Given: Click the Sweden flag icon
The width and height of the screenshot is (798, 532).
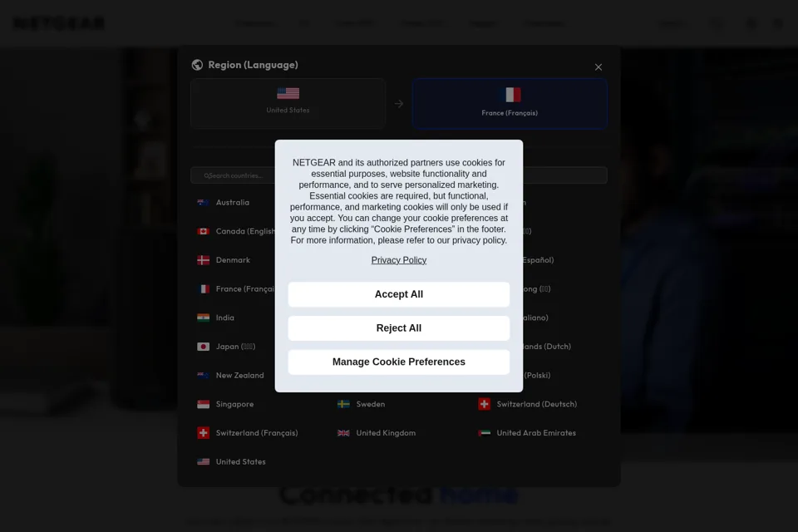Looking at the screenshot, I should point(343,404).
